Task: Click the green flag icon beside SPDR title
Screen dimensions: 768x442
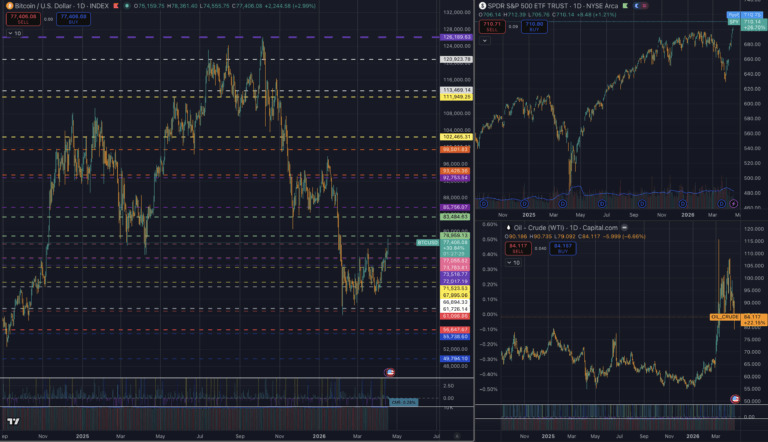Action: [x=625, y=6]
